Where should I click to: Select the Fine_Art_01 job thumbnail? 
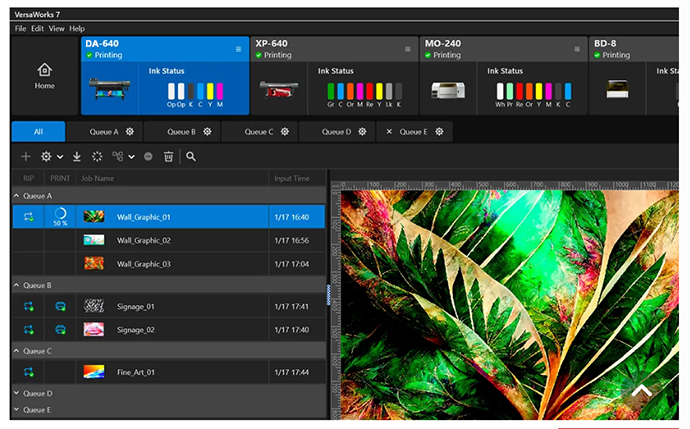click(x=94, y=372)
